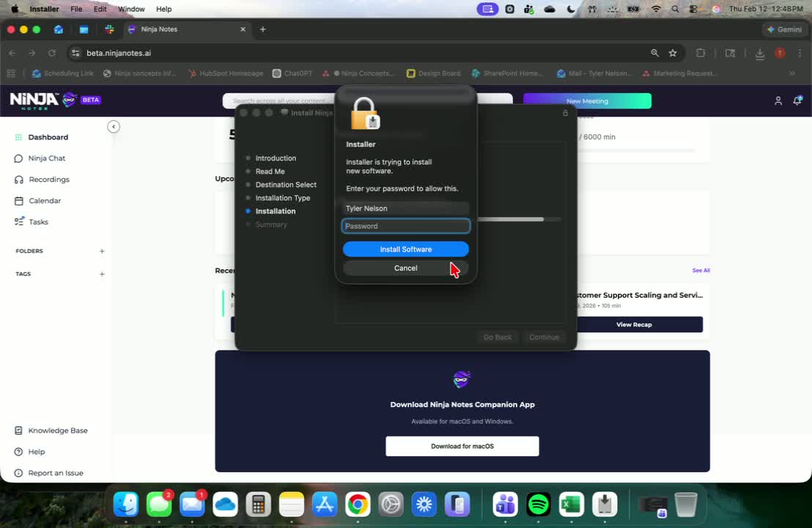Image resolution: width=812 pixels, height=528 pixels.
Task: Open Spotlight search in menu bar
Action: pyautogui.click(x=675, y=9)
